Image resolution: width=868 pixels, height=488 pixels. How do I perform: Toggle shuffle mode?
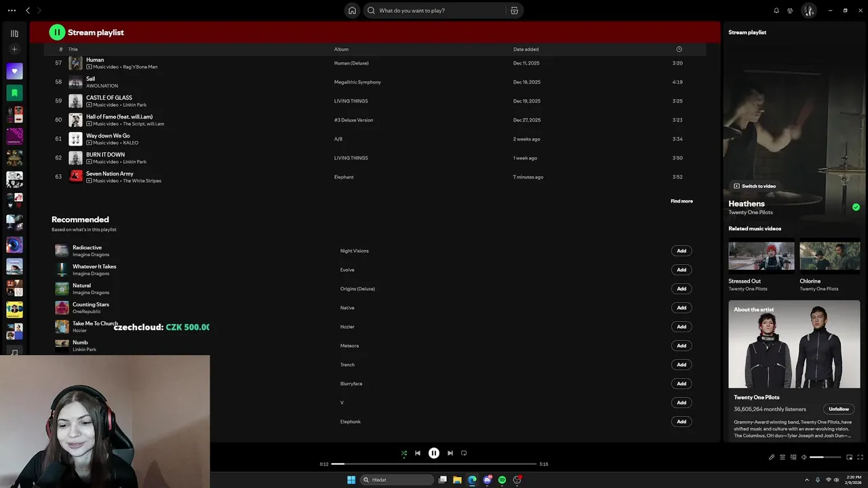tap(404, 453)
